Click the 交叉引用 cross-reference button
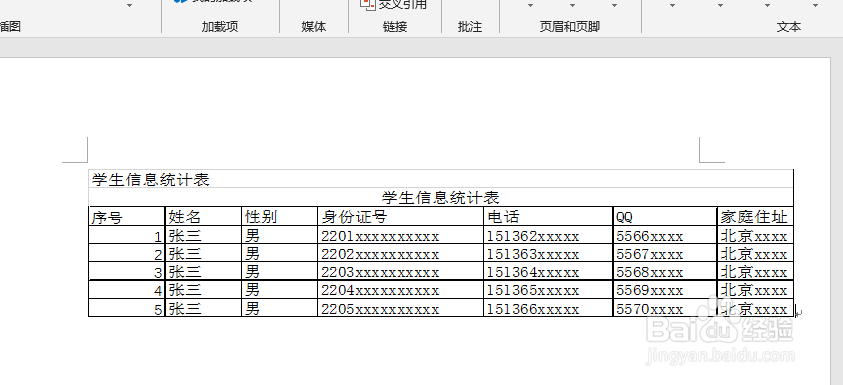 click(395, 4)
